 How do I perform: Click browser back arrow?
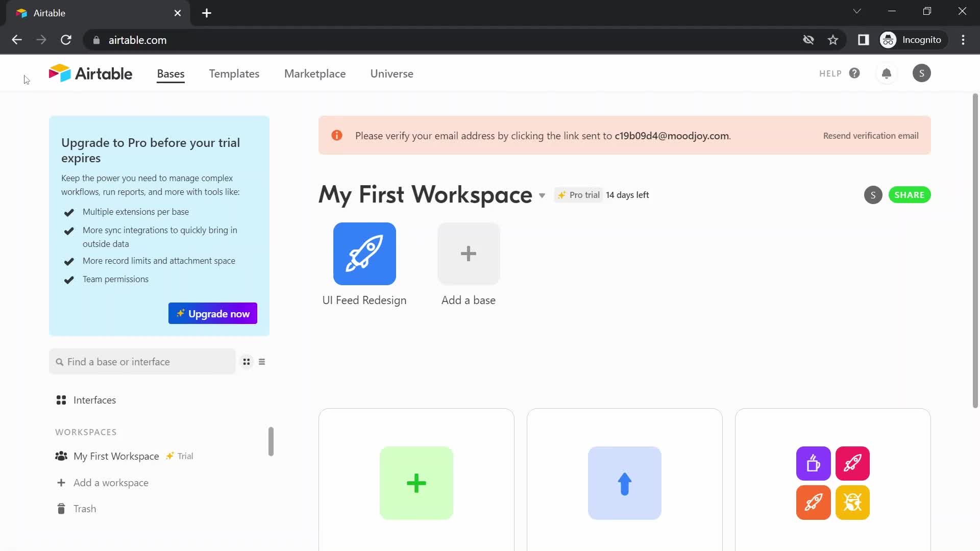(17, 40)
